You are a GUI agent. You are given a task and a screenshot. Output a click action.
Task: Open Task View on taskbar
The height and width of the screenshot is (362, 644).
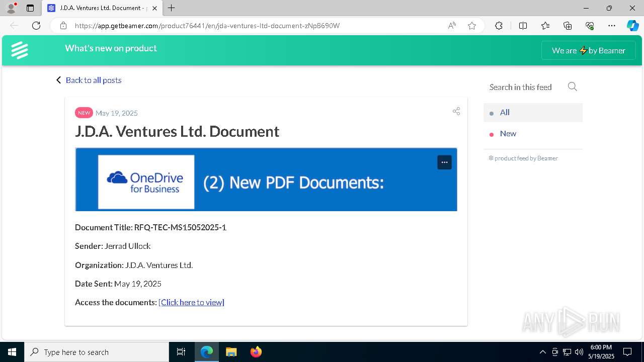181,352
